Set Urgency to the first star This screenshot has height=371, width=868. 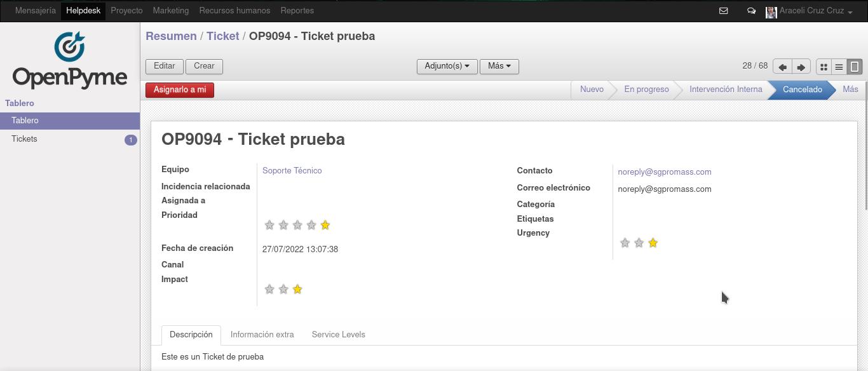pos(625,243)
